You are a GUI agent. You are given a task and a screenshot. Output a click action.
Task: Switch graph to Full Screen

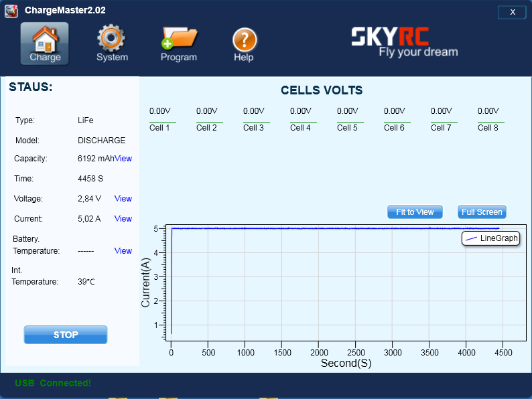click(x=482, y=212)
